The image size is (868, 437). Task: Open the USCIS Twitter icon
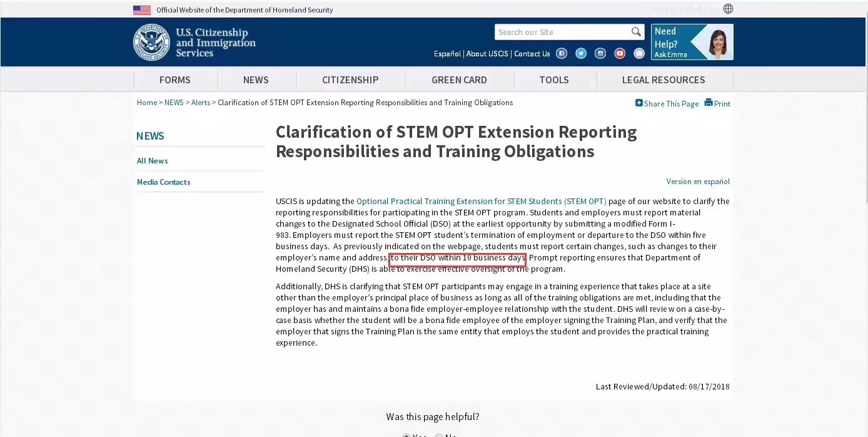pyautogui.click(x=581, y=53)
